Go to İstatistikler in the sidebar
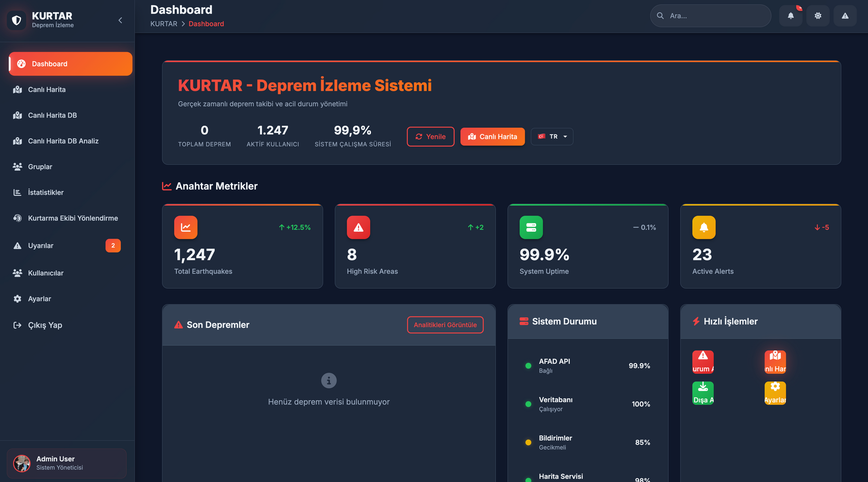This screenshot has height=482, width=868. [x=45, y=192]
